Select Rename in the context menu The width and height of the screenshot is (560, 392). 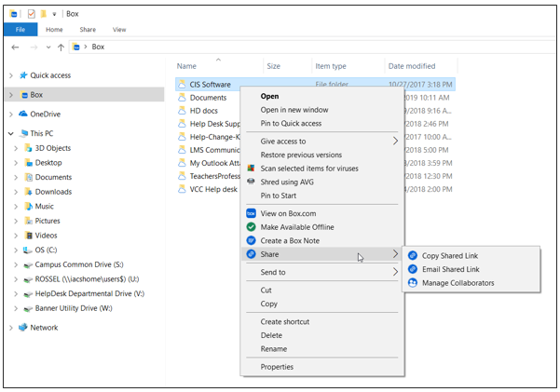coord(274,349)
